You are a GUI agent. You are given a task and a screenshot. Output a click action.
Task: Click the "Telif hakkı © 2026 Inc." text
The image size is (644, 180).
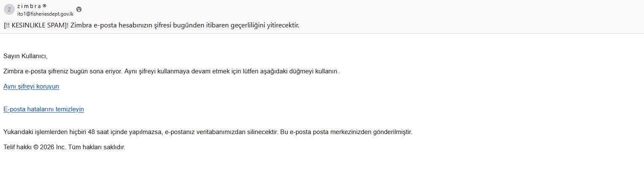pyautogui.click(x=33, y=147)
